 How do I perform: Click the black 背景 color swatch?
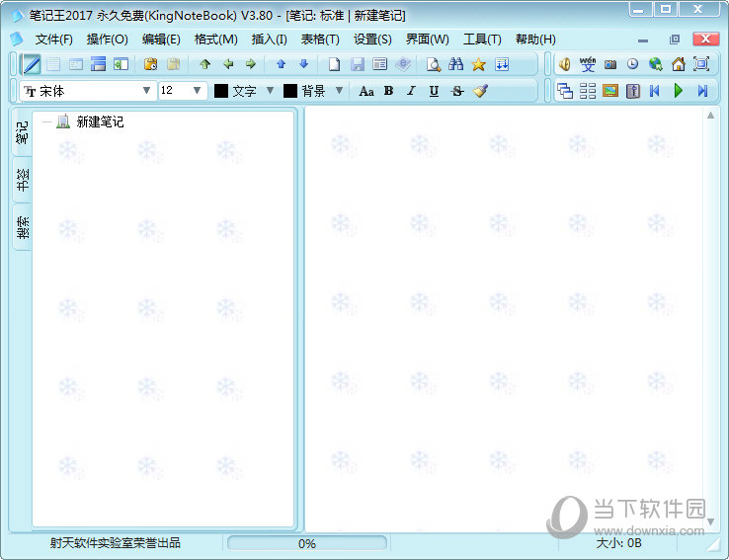(290, 91)
